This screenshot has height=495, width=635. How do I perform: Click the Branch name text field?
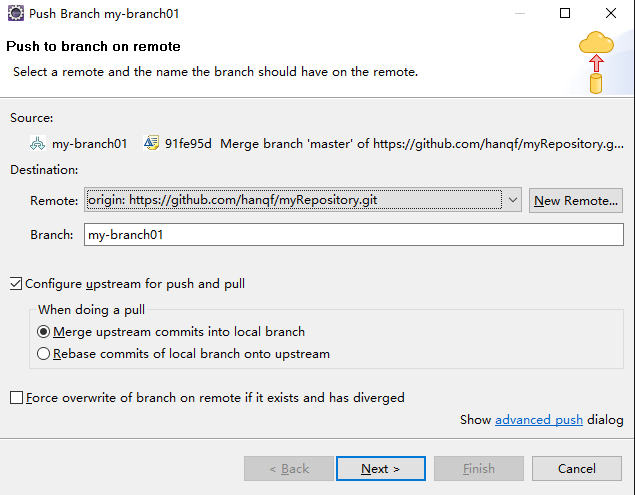354,235
